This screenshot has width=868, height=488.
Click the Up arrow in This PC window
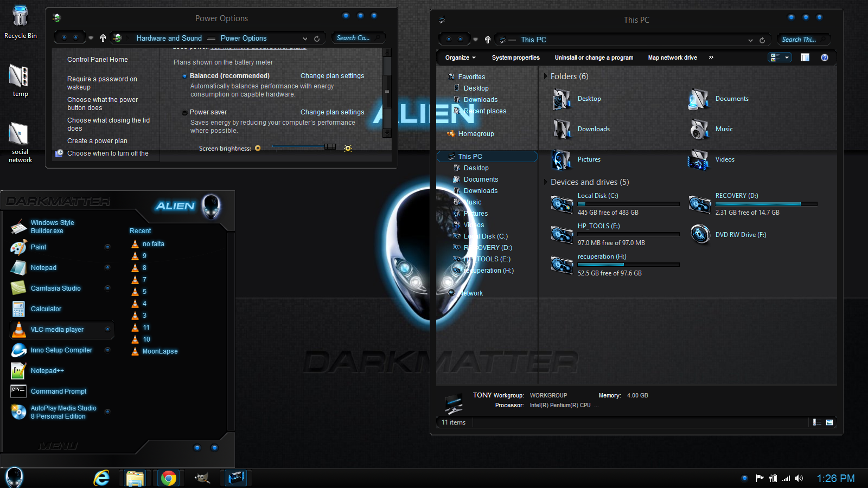pyautogui.click(x=488, y=40)
